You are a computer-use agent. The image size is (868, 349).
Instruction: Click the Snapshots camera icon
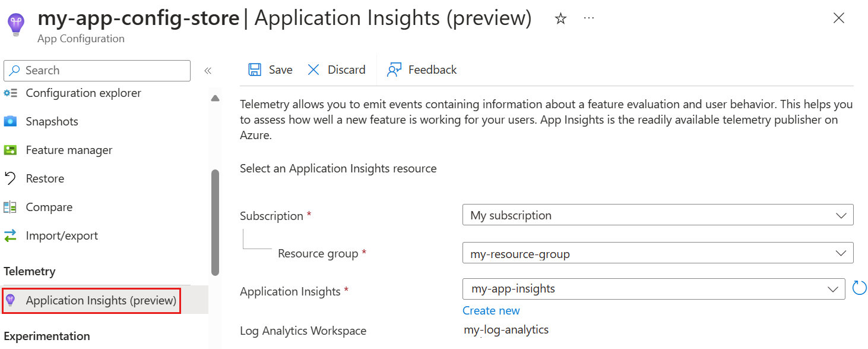(10, 121)
